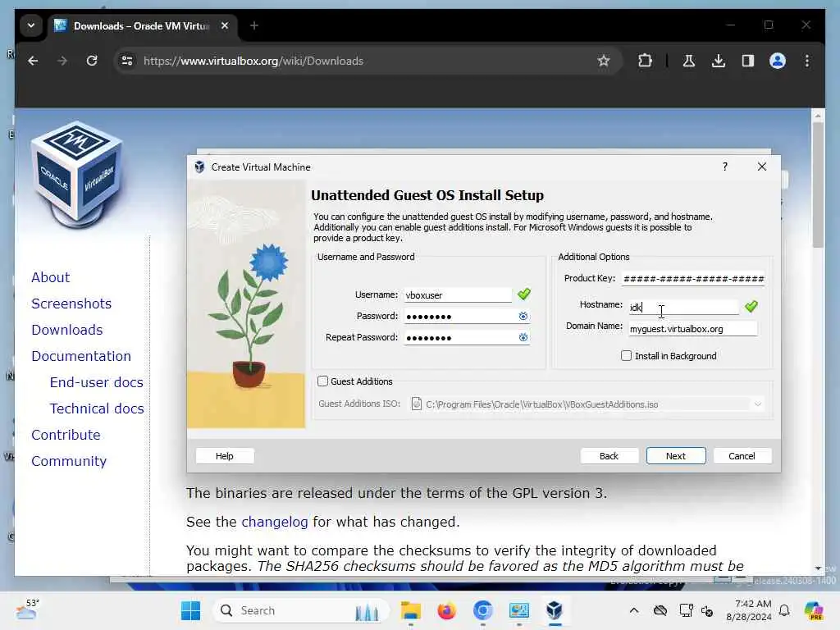This screenshot has height=630, width=840.
Task: Click the VirtualBox cube logo
Action: (x=77, y=173)
